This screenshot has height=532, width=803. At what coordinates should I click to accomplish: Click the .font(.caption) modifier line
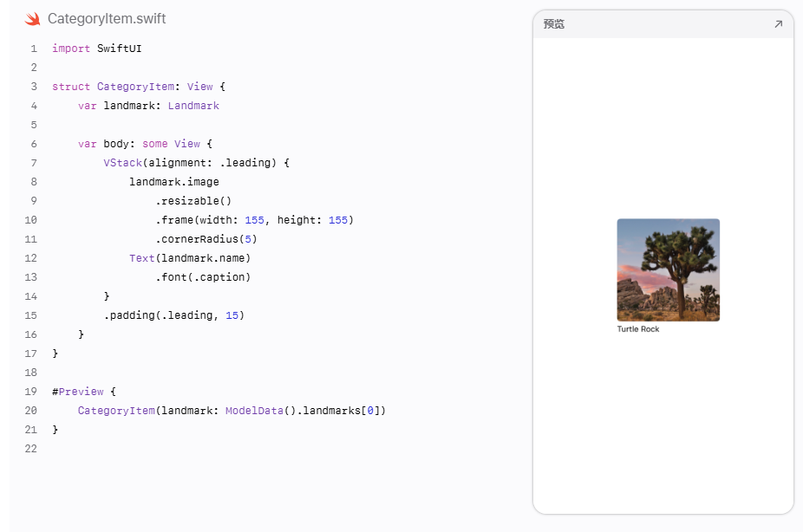[x=203, y=277]
